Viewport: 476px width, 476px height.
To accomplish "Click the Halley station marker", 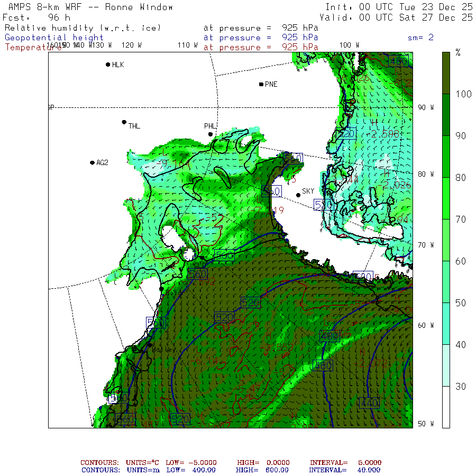I will [150, 345].
